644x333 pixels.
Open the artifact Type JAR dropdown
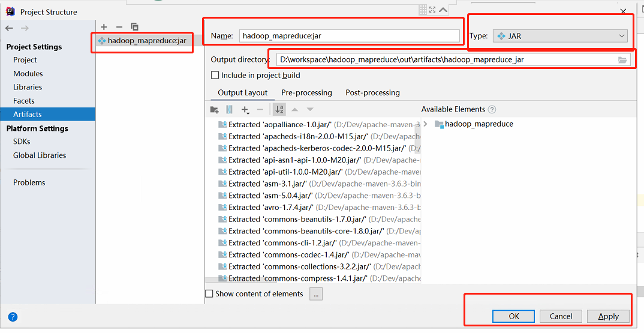[x=560, y=36]
